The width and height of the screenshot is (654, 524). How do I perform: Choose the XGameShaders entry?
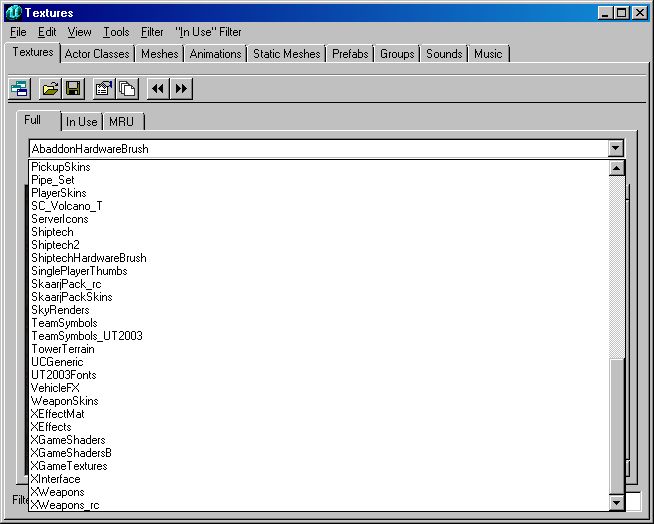pyautogui.click(x=319, y=440)
